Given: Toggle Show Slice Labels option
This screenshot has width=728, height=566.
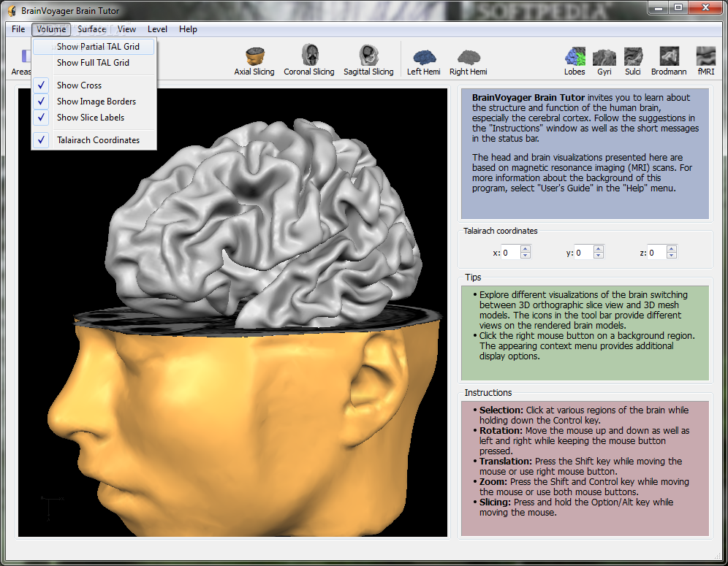Looking at the screenshot, I should click(x=94, y=118).
